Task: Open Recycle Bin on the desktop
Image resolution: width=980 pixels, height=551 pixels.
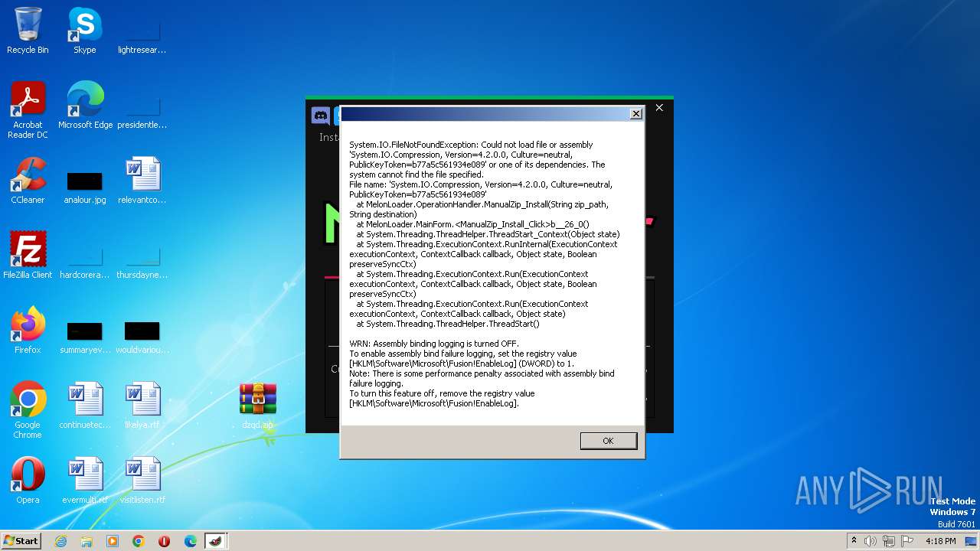Action: pyautogui.click(x=28, y=31)
